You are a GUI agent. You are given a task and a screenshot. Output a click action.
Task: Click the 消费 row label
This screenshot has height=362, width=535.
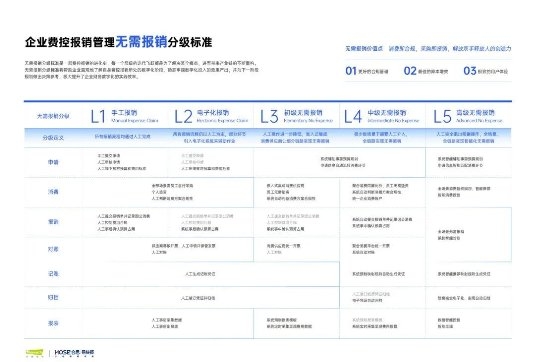(53, 192)
